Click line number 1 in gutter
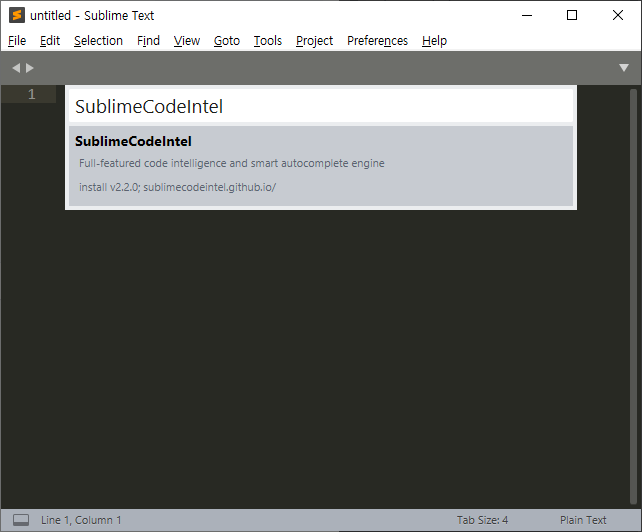The height and width of the screenshot is (532, 642). click(32, 95)
